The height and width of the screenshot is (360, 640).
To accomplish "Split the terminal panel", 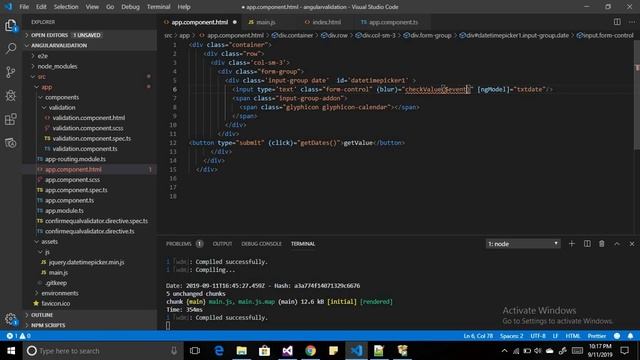I will point(587,244).
